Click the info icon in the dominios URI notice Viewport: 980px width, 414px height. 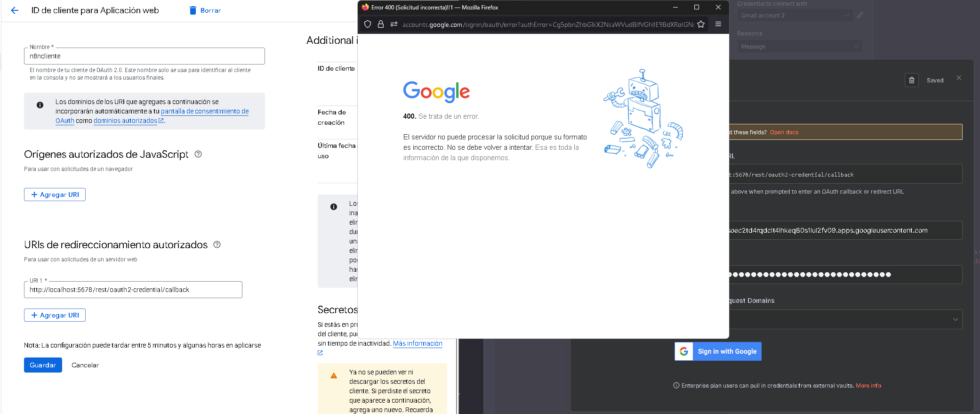pos(40,105)
